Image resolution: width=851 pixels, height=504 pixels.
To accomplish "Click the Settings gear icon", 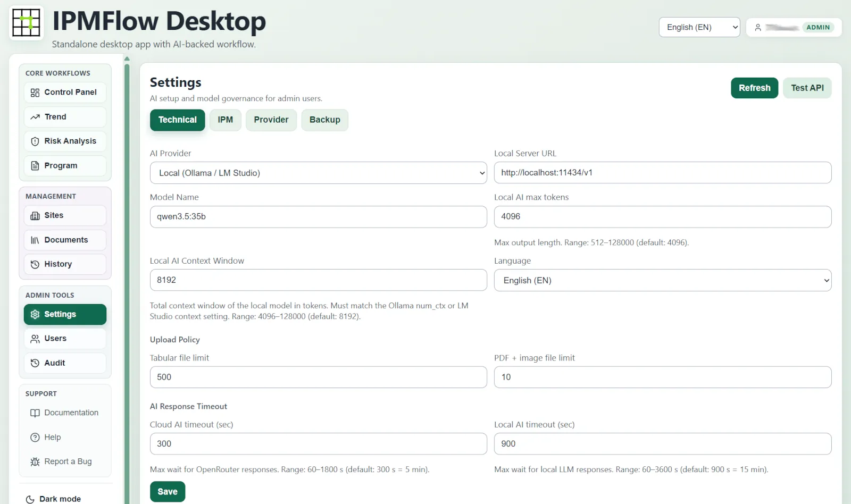I will (x=35, y=315).
